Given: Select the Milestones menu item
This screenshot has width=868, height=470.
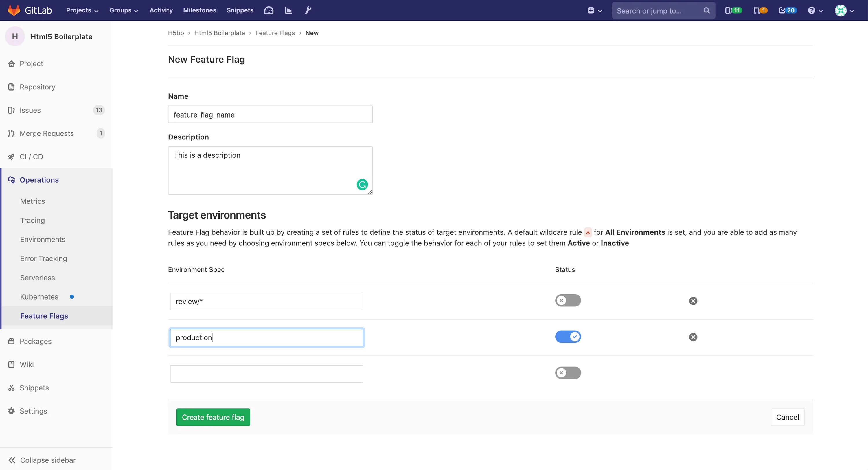Looking at the screenshot, I should coord(200,10).
